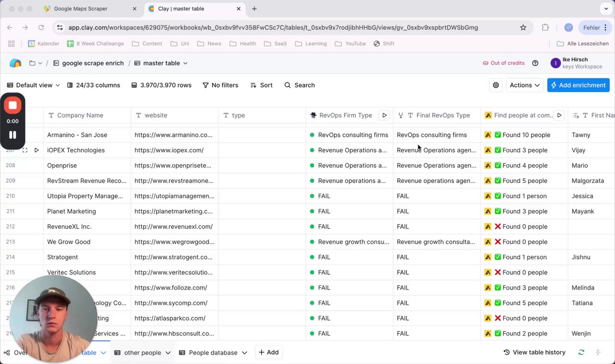This screenshot has height=364, width=615.
Task: Go back in the browser
Action: click(x=10, y=28)
